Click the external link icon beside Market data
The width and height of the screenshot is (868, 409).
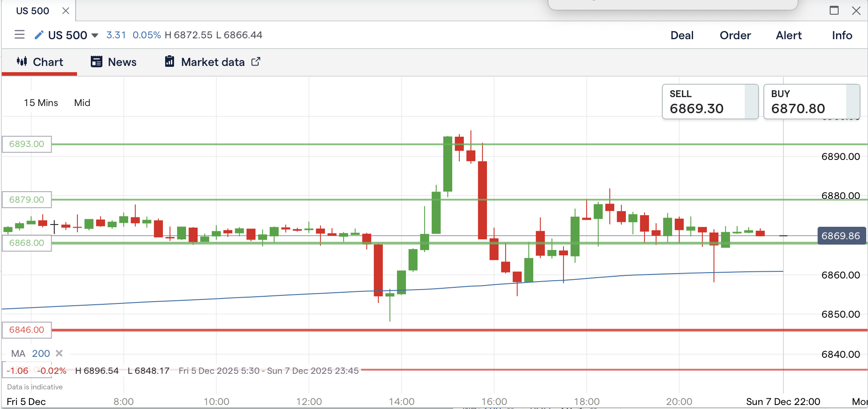click(x=256, y=61)
